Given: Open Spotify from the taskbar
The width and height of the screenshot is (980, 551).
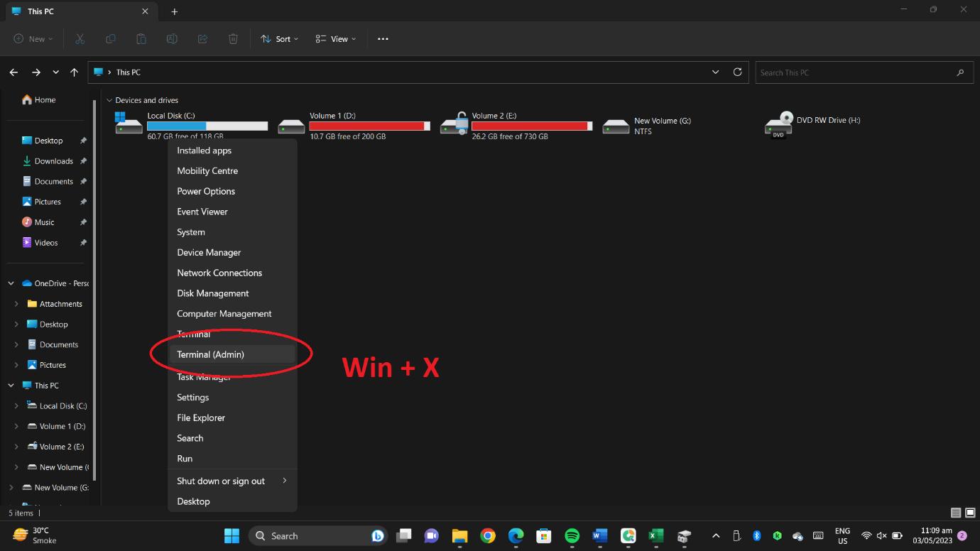Looking at the screenshot, I should pyautogui.click(x=572, y=535).
